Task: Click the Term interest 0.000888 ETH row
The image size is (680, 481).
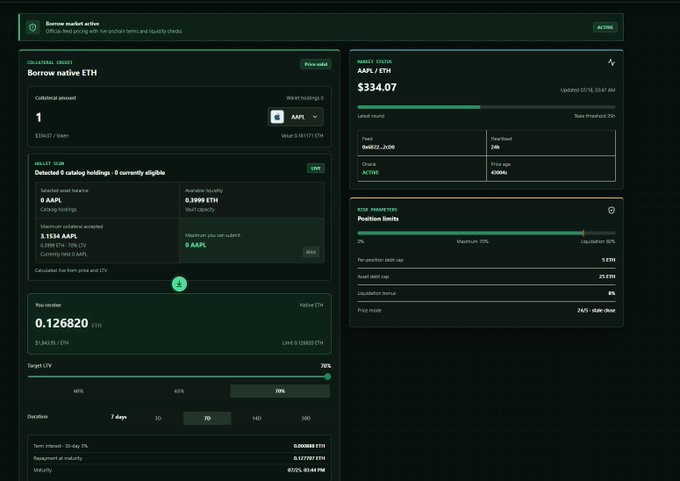Action: tap(179, 446)
